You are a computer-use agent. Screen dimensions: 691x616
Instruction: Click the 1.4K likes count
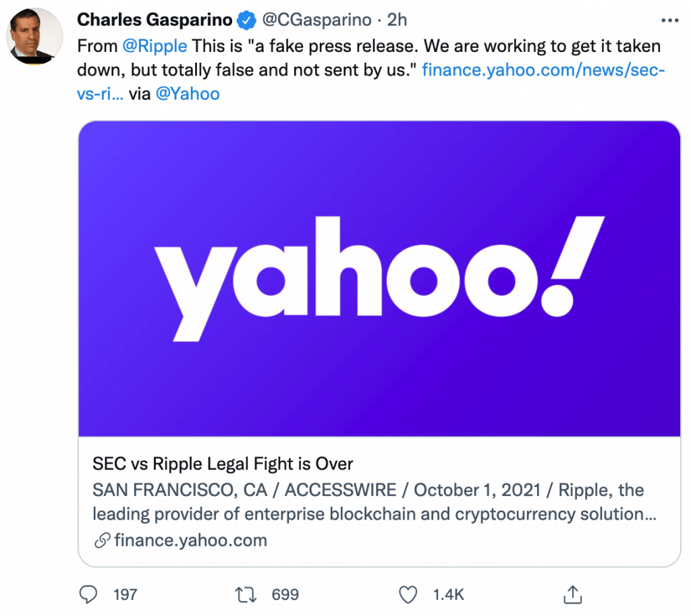tap(447, 594)
